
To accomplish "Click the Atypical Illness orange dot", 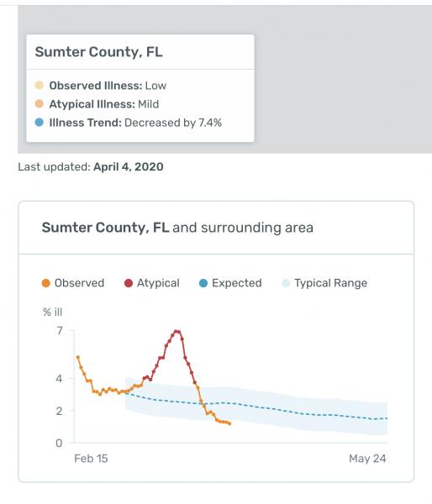I will 39,104.
